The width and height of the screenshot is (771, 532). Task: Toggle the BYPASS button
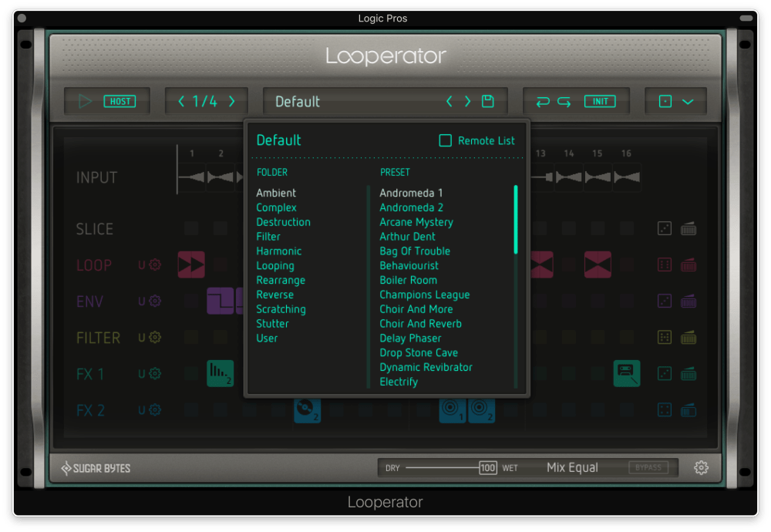point(648,467)
